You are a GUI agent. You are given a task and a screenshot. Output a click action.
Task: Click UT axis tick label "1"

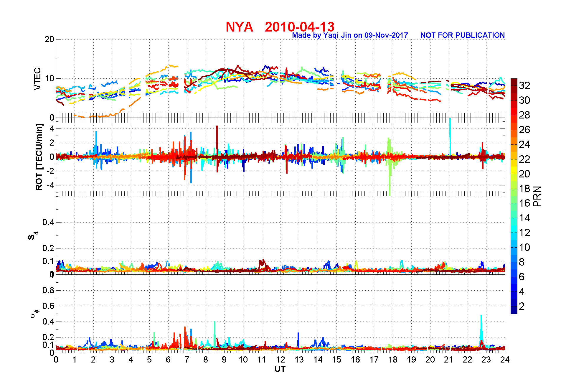pyautogui.click(x=75, y=360)
